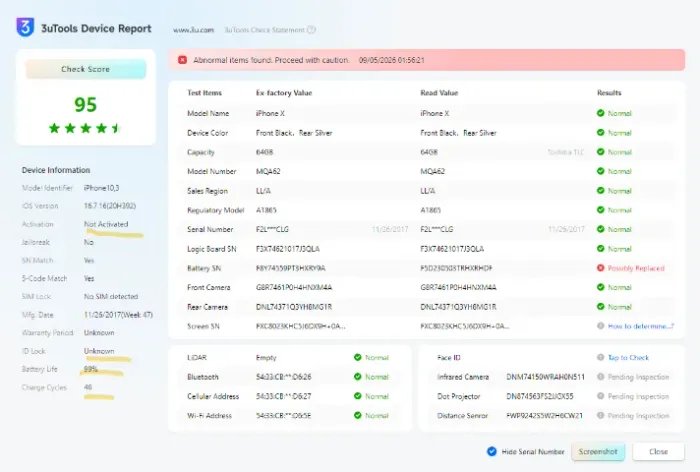Select the Battery Life percentage value
The height and width of the screenshot is (472, 700).
pyautogui.click(x=91, y=369)
